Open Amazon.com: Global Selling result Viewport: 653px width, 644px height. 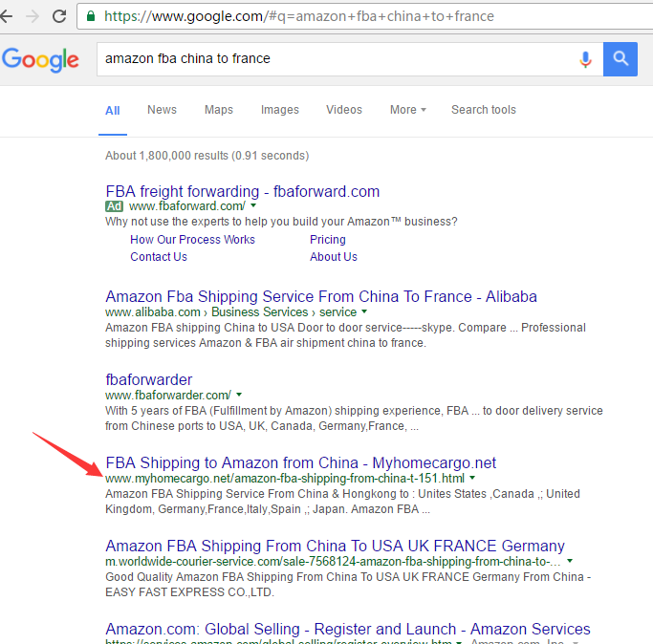348,629
